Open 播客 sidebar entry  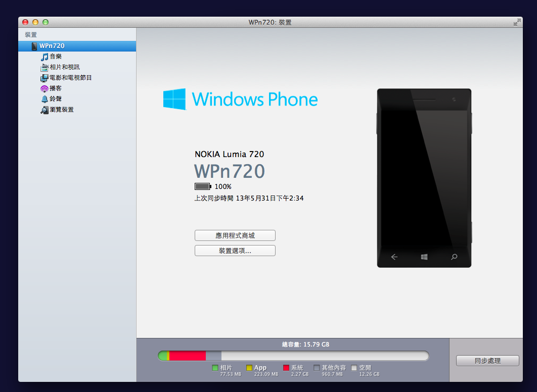pyautogui.click(x=56, y=88)
